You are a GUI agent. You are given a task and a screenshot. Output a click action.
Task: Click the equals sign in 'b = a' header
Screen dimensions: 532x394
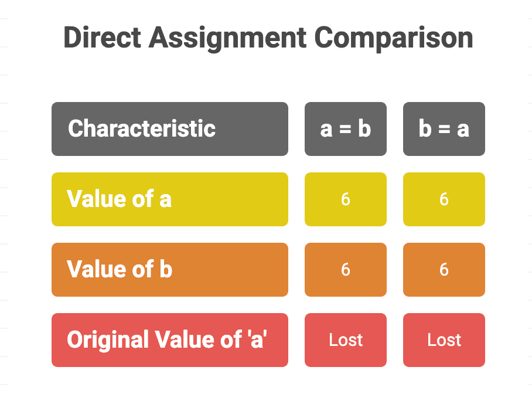tap(444, 130)
